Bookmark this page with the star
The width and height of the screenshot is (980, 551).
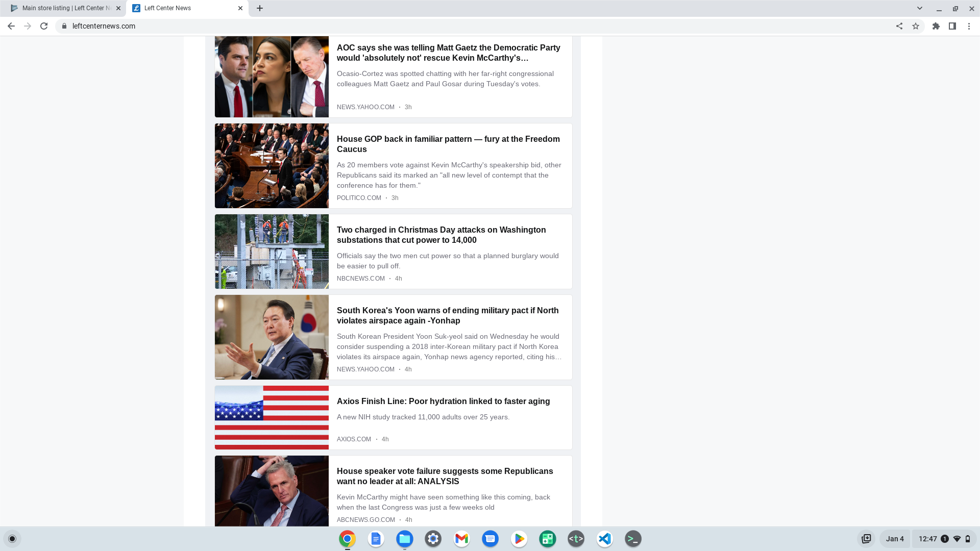coord(916,26)
